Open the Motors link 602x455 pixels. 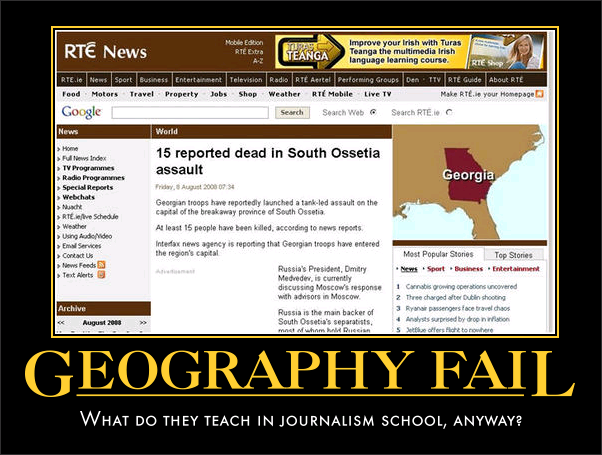point(105,94)
